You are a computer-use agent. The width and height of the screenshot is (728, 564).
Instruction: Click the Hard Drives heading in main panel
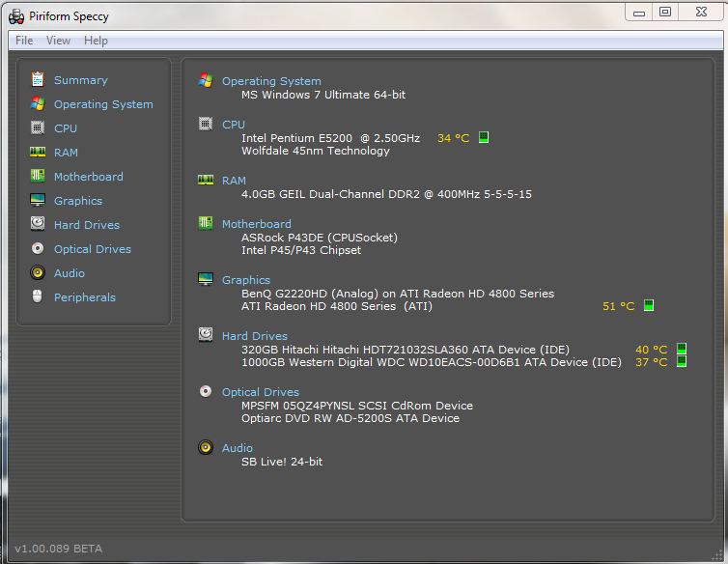[x=255, y=336]
